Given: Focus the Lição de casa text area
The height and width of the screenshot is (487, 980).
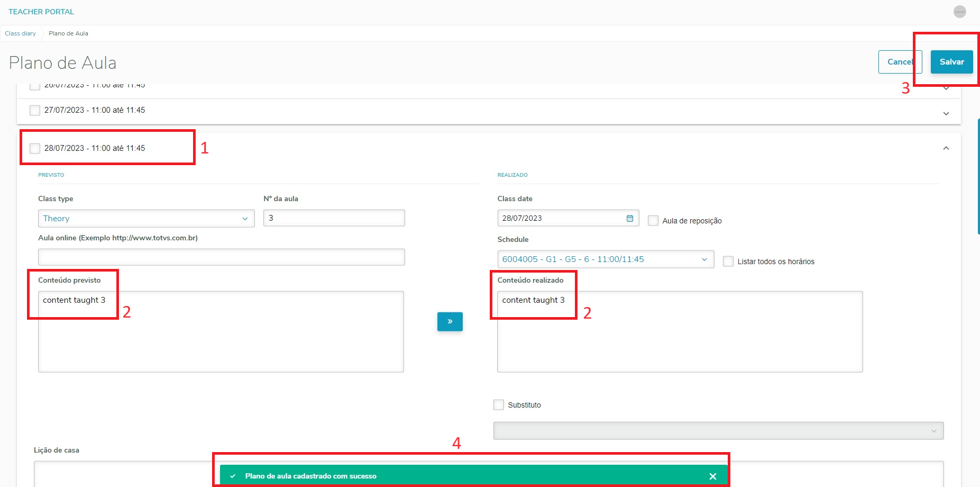Looking at the screenshot, I should pyautogui.click(x=489, y=474).
